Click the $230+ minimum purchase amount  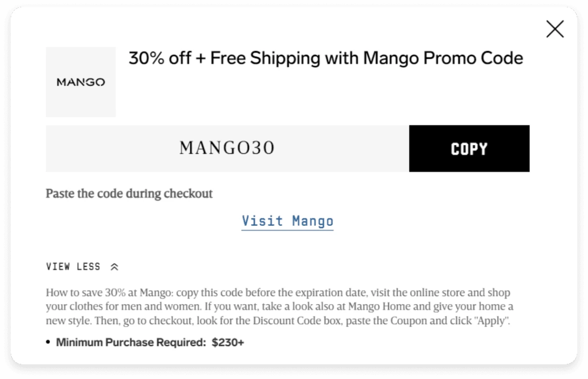click(x=228, y=342)
